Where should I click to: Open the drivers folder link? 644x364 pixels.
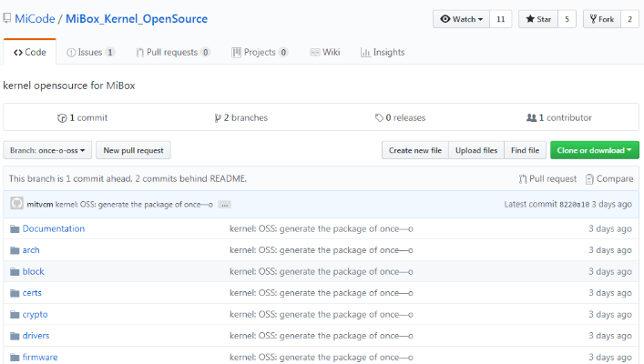pos(36,336)
